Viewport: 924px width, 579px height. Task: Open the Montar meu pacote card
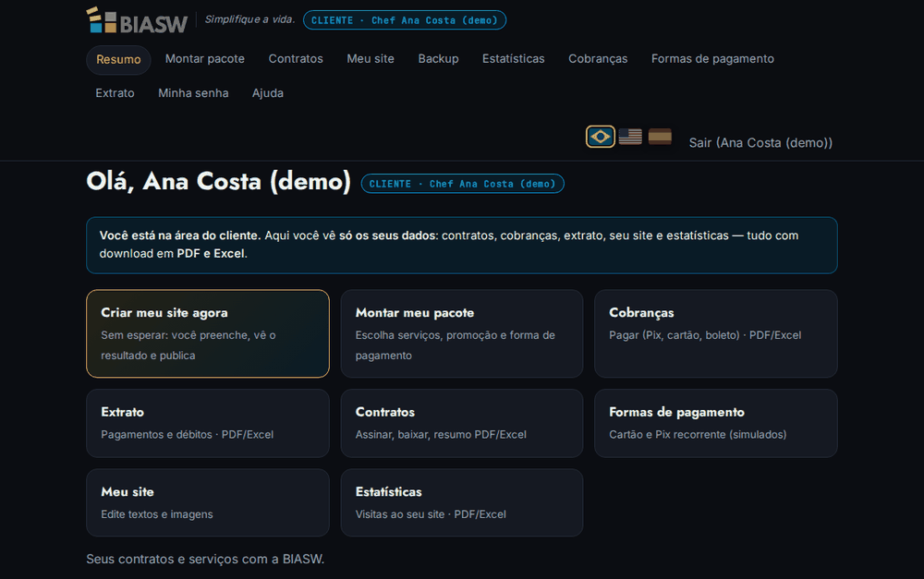(x=461, y=333)
